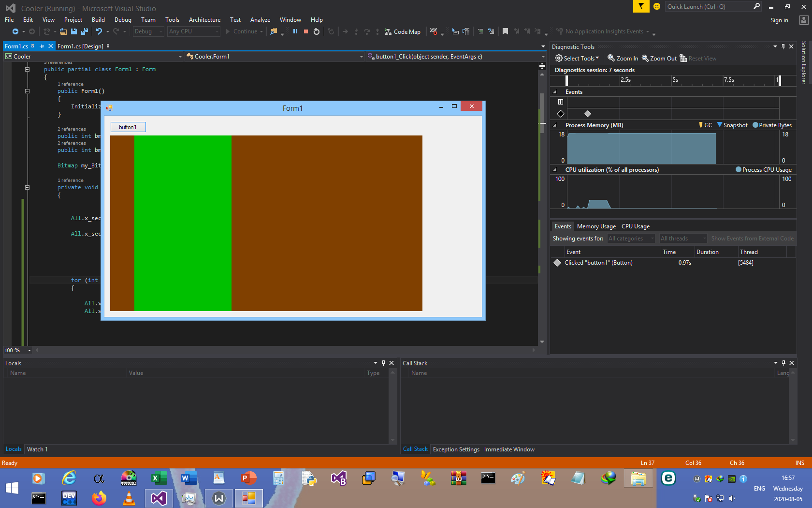Click Zoom Out in Diagnostic Tools

(x=659, y=59)
